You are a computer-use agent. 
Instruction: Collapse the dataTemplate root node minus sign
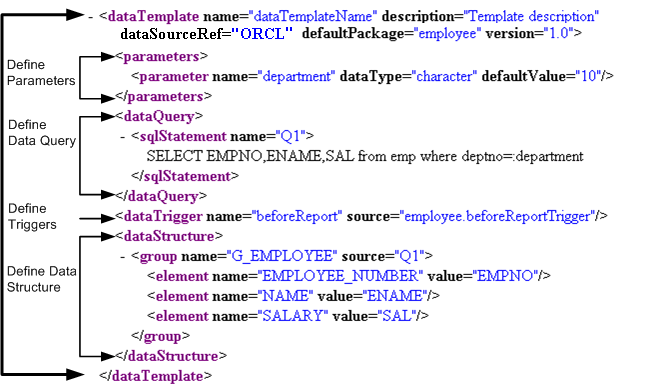[x=91, y=17]
